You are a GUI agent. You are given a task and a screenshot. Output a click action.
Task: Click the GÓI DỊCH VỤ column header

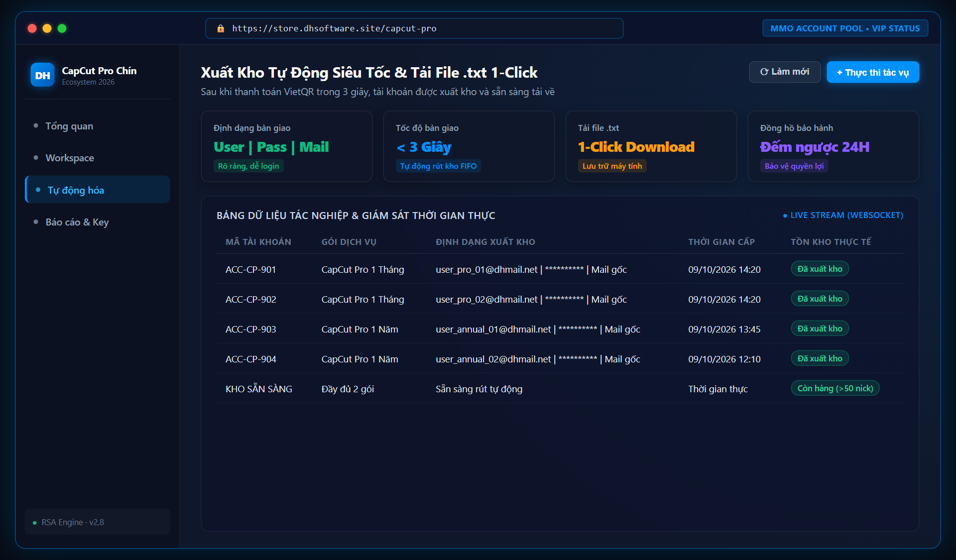(x=349, y=242)
